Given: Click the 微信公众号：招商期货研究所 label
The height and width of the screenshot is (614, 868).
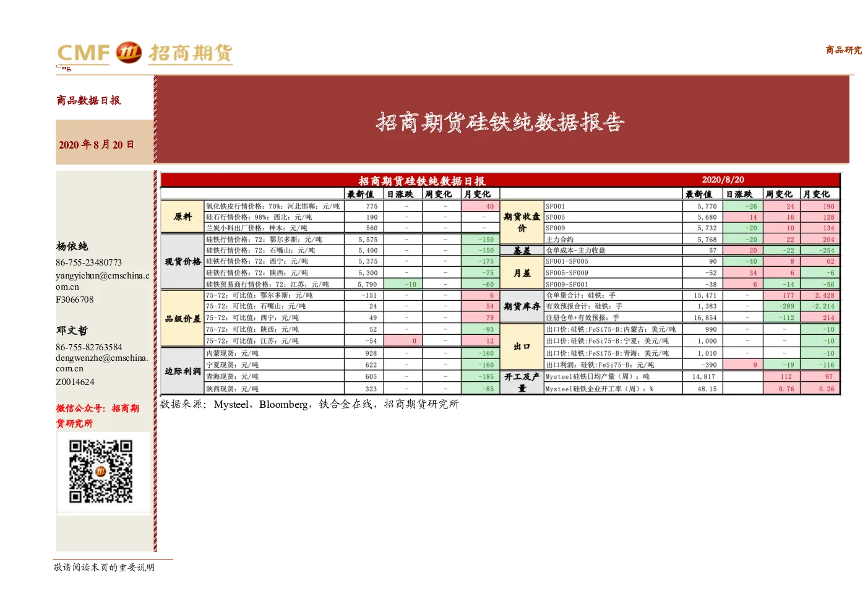Looking at the screenshot, I should [98, 416].
